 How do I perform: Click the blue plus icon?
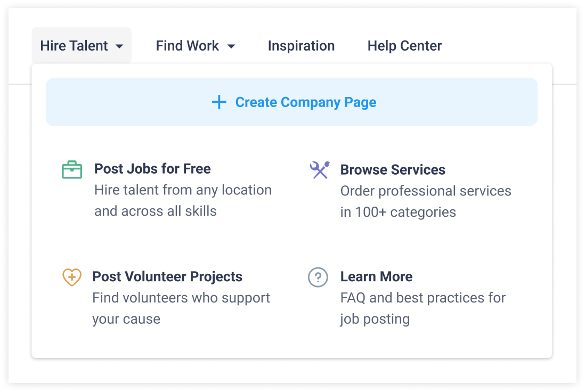[219, 102]
